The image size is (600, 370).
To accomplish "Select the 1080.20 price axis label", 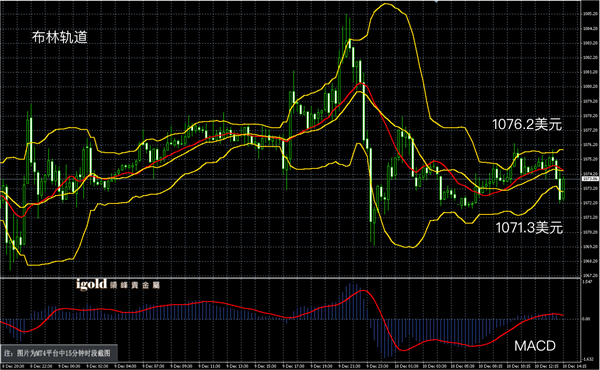I will click(x=590, y=86).
